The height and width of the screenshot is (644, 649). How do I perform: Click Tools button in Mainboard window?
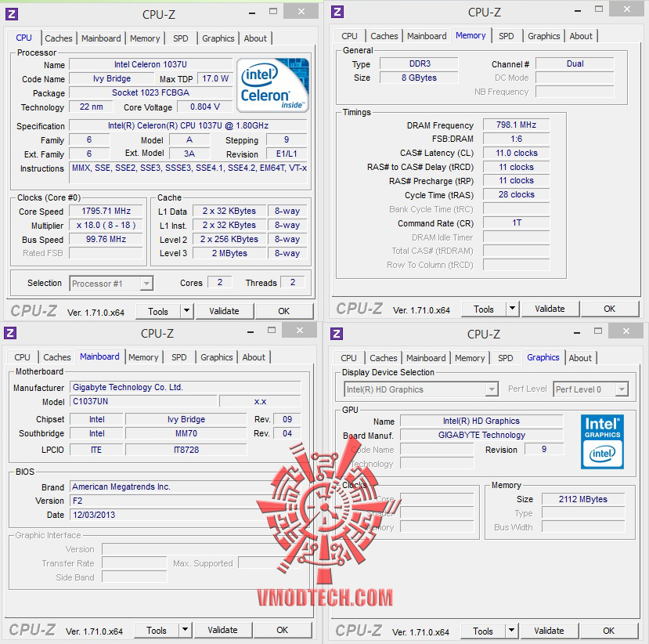tap(157, 631)
